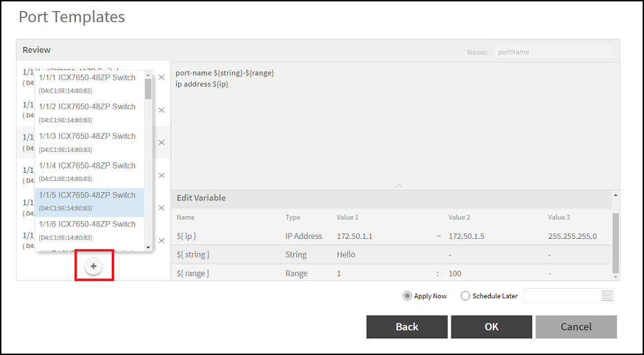Remove the fourth port entry with its X
The image size is (644, 355).
coord(162,175)
